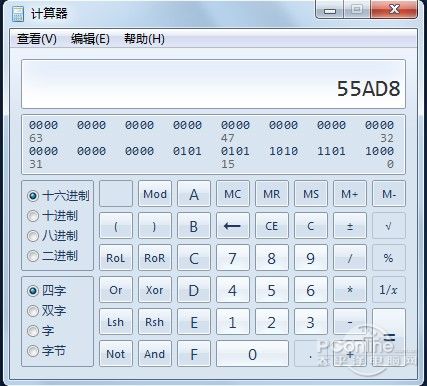This screenshot has height=386, width=427.
Task: Select hexadecimal (十六进制) mode
Action: click(x=58, y=196)
